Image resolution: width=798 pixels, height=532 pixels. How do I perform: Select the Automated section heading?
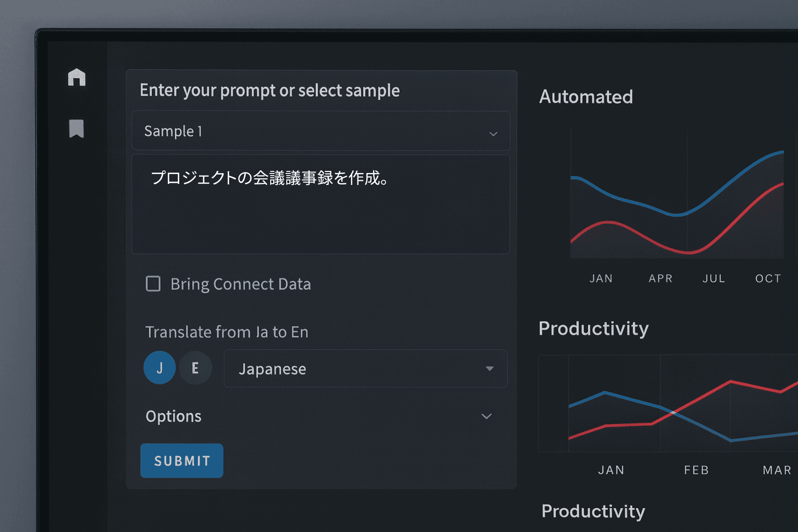click(586, 97)
